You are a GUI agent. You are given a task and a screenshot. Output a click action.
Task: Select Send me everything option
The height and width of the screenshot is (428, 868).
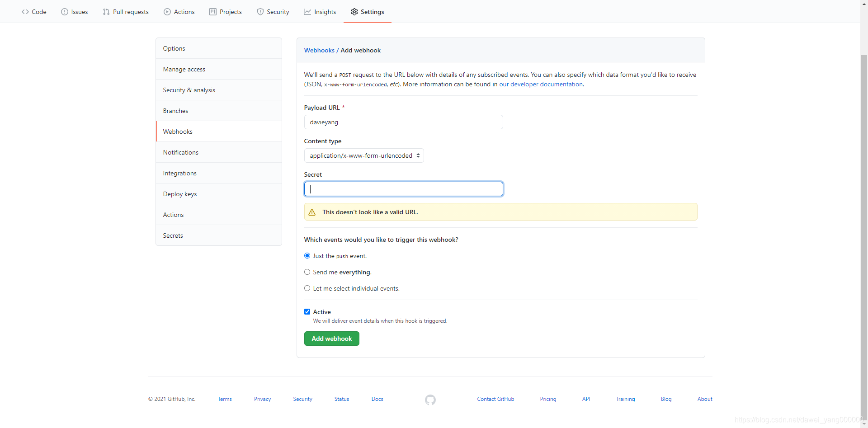307,272
